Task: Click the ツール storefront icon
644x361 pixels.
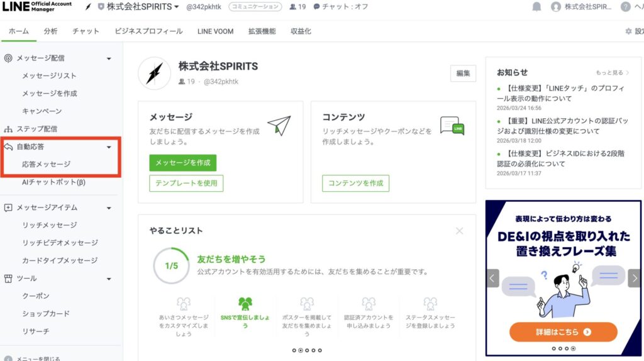Action: point(8,279)
